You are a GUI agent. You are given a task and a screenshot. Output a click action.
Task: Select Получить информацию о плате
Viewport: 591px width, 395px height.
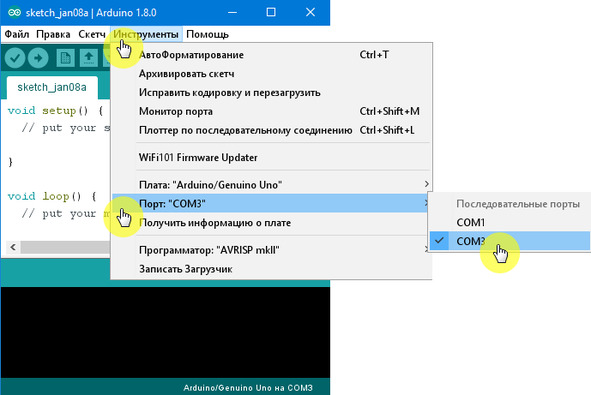pyautogui.click(x=271, y=222)
